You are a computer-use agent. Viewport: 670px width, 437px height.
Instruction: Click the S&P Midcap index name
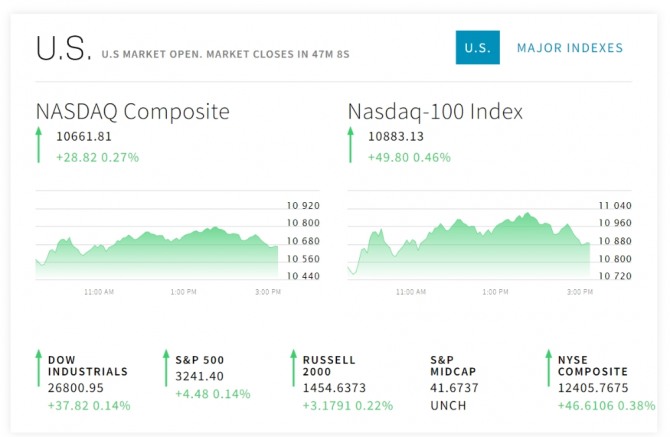point(453,366)
